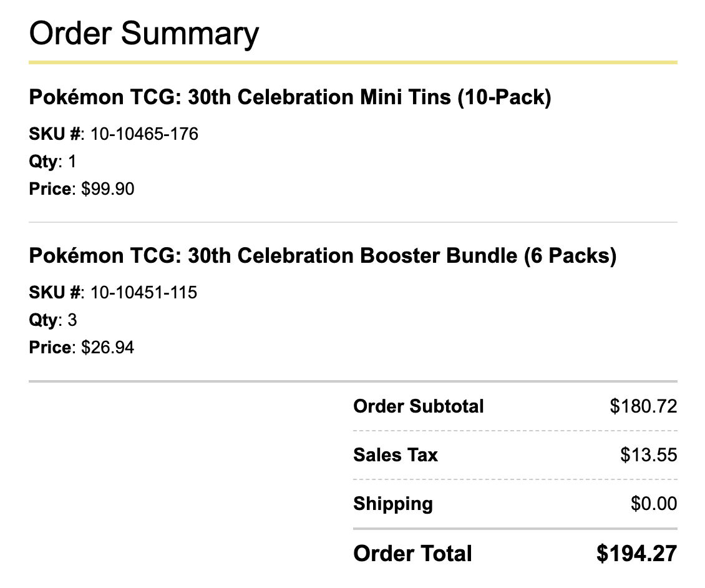705x588 pixels.
Task: Click the $0.00 shipping amount
Action: 654,504
